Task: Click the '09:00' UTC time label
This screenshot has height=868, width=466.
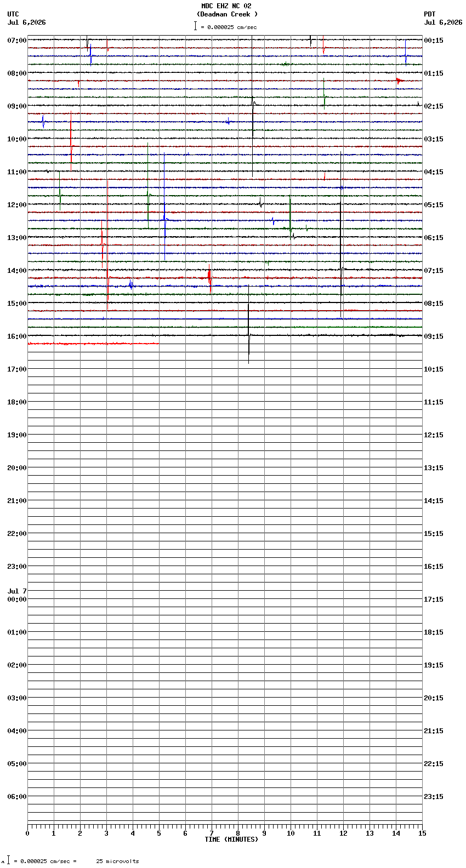Action: [17, 106]
